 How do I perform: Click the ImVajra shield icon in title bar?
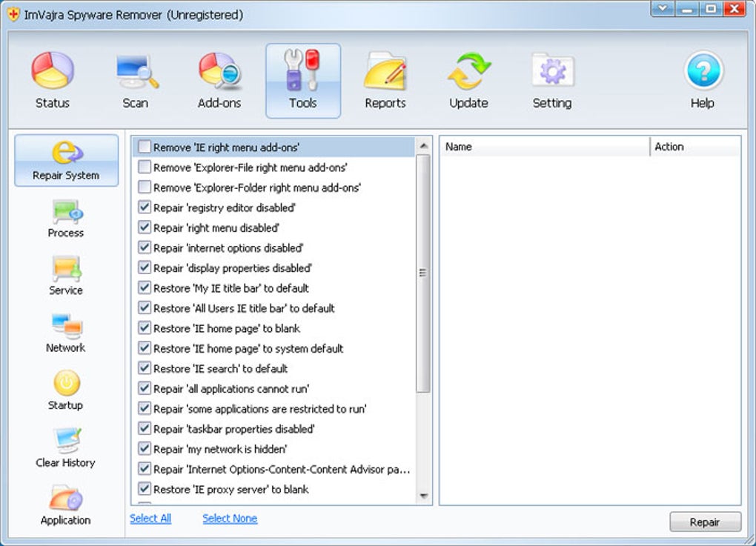(x=13, y=15)
